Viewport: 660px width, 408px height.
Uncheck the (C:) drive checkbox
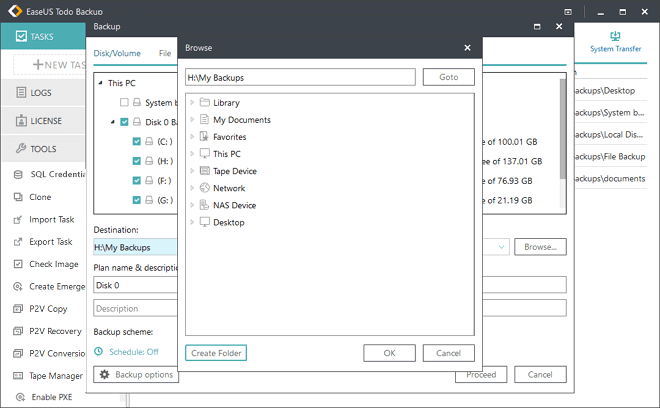click(x=137, y=142)
